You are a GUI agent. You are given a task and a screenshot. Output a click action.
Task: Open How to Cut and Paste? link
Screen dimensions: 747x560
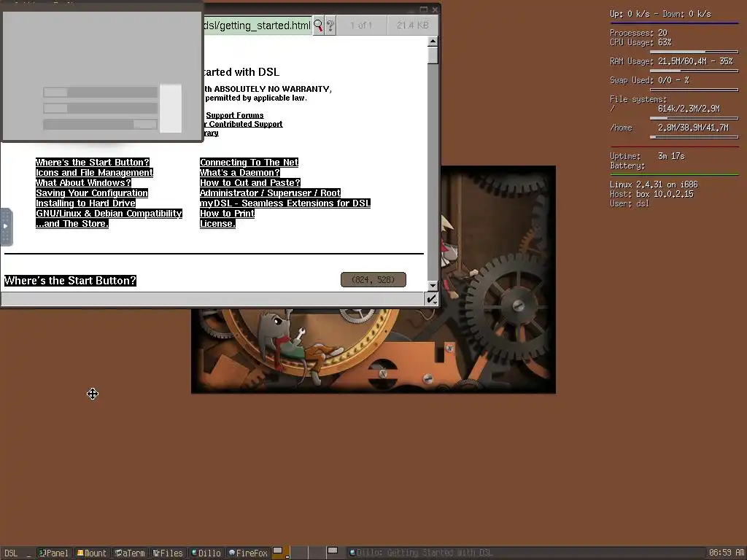pos(250,183)
